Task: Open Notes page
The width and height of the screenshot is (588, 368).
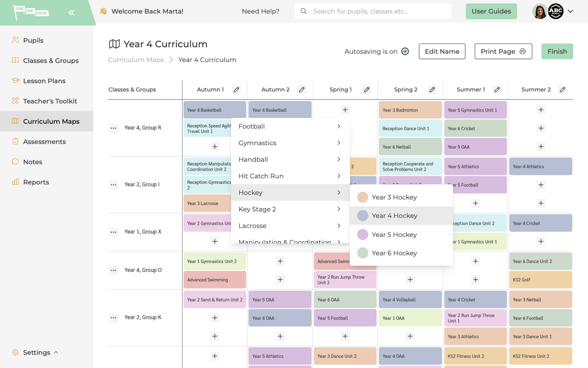Action: pyautogui.click(x=46, y=162)
